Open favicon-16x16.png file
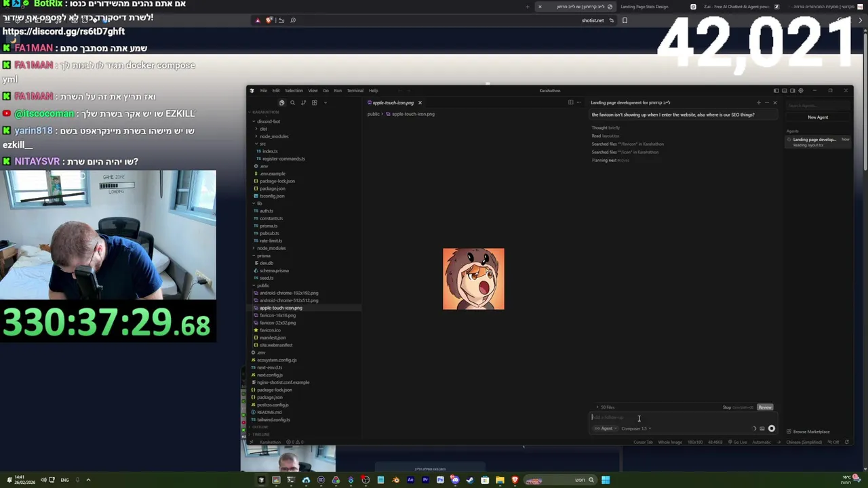The height and width of the screenshot is (488, 868). (277, 315)
